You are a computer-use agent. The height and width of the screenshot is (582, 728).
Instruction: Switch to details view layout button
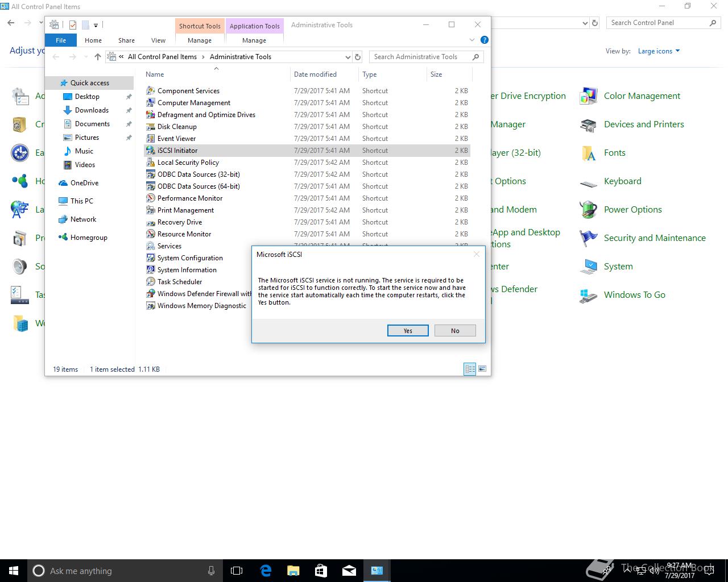coord(470,369)
